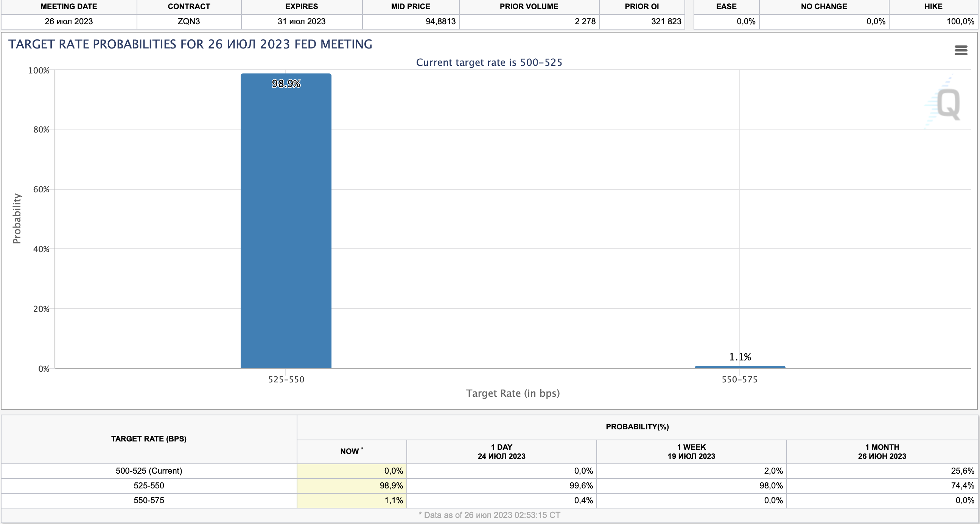Click the 98.9% bar data label
This screenshot has width=980, height=524.
pyautogui.click(x=286, y=83)
